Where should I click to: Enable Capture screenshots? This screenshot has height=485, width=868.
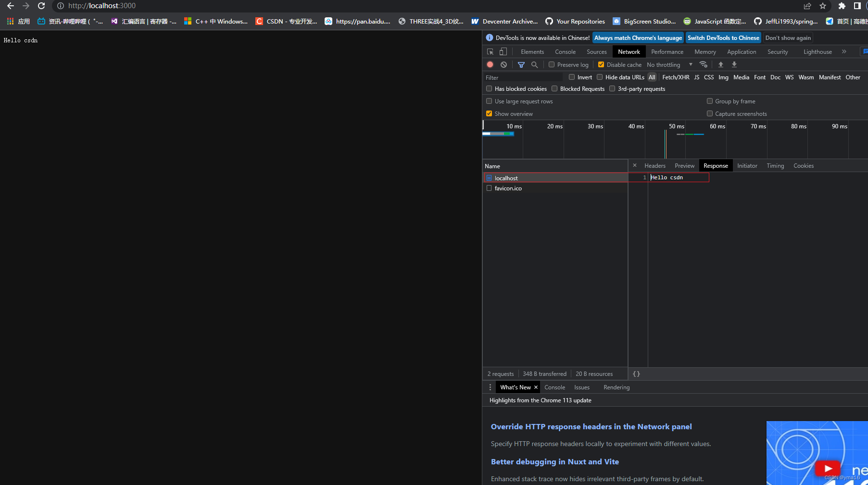click(710, 113)
